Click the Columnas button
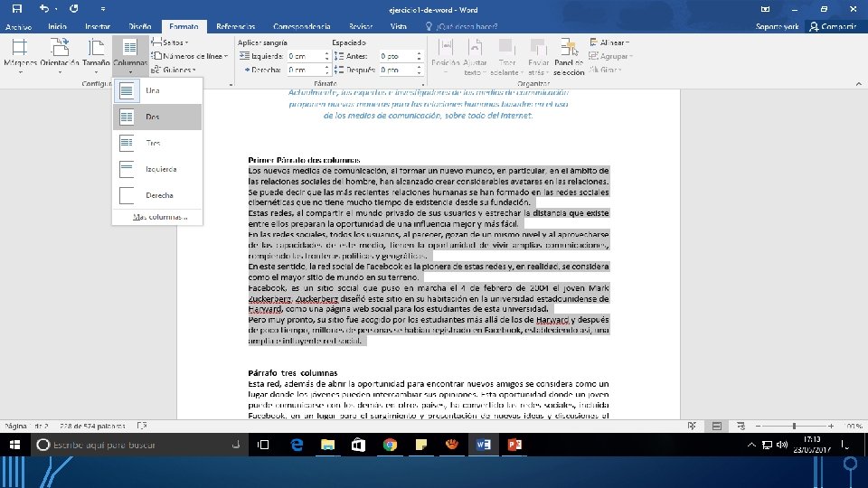The image size is (868, 488). click(130, 56)
